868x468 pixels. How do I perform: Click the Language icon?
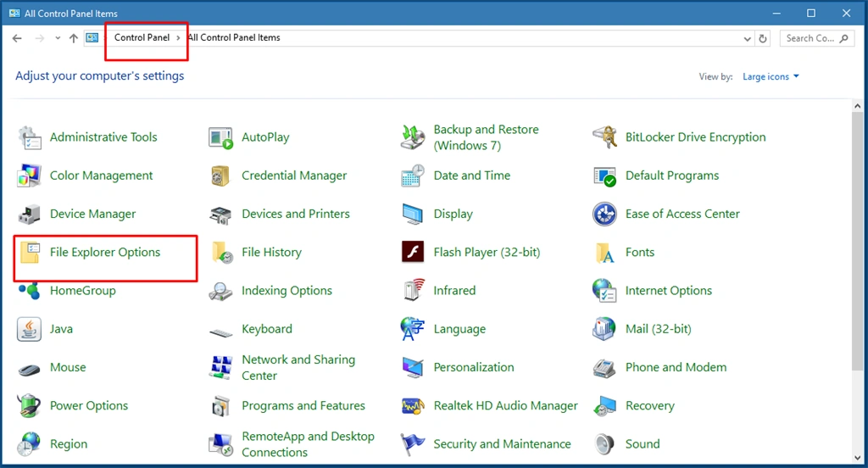pyautogui.click(x=413, y=329)
